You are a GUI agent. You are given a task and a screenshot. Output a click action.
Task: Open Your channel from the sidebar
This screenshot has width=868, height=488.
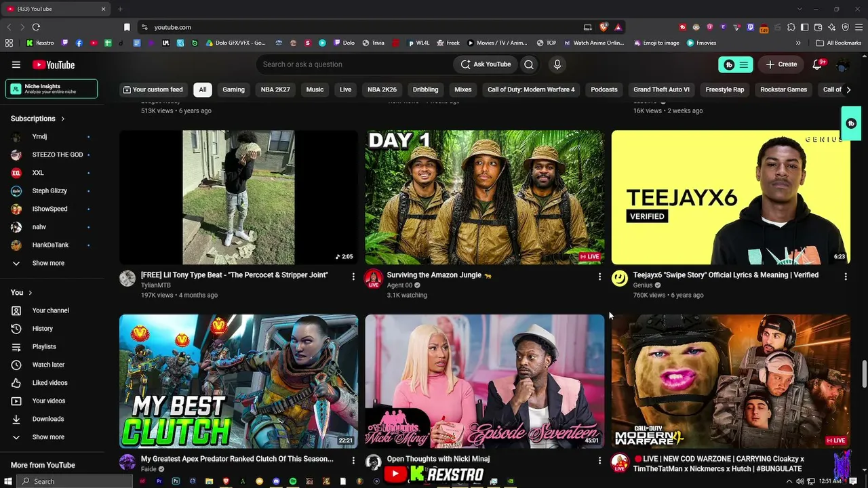click(49, 310)
